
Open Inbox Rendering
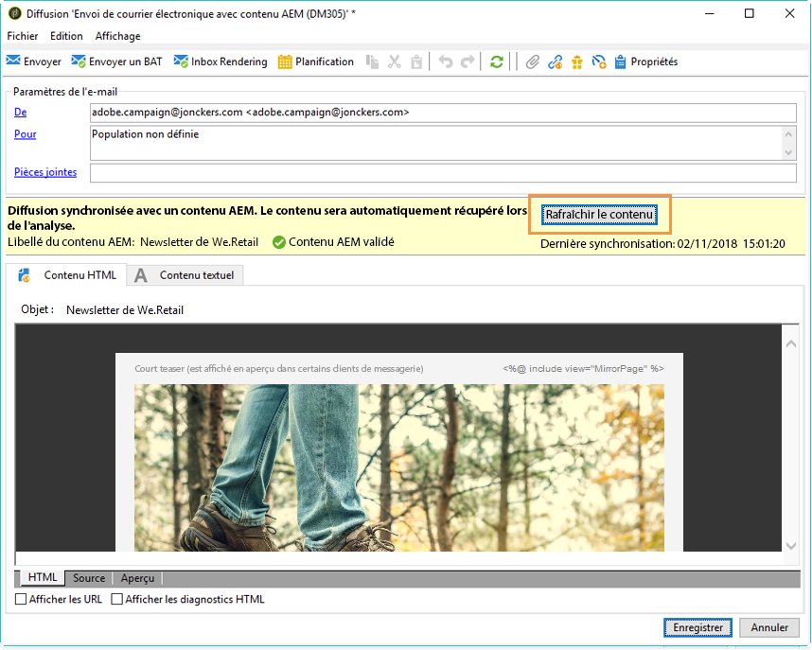click(221, 61)
